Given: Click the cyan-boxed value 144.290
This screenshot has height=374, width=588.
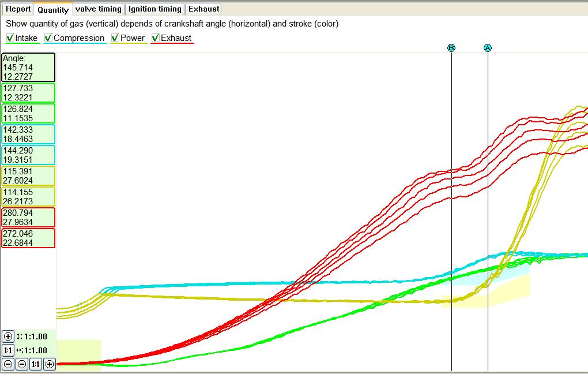Looking at the screenshot, I should tap(18, 151).
